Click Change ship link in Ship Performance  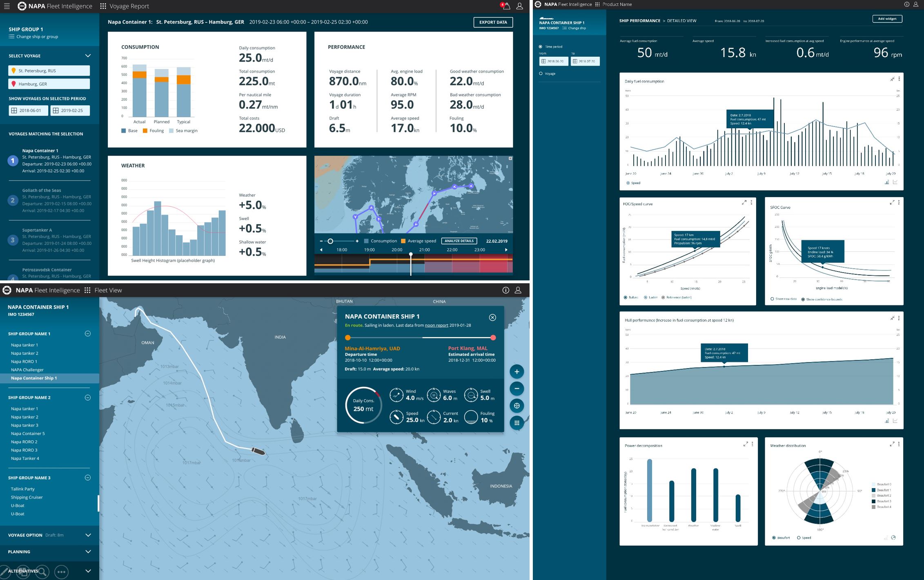[574, 28]
